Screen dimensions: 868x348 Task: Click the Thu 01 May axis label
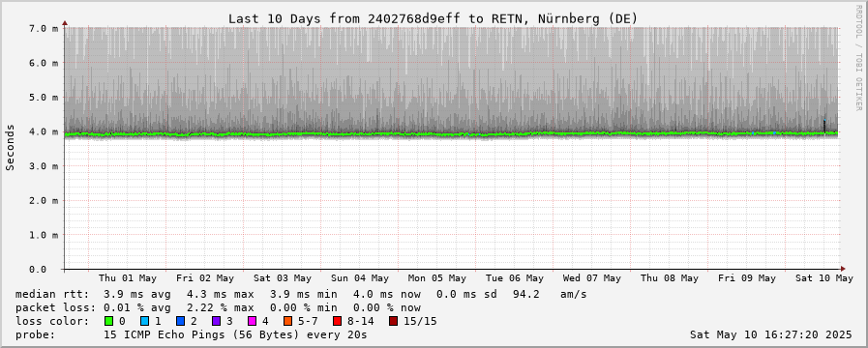point(128,278)
